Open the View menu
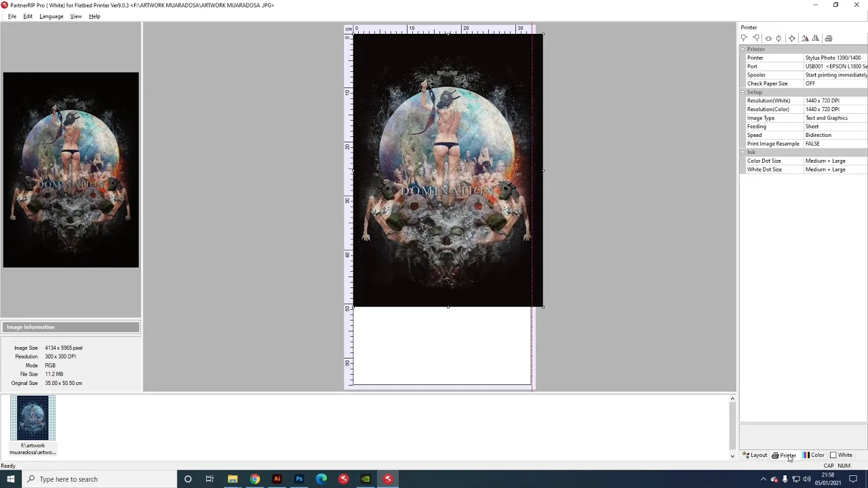Screen dimensions: 868x488 point(76,16)
